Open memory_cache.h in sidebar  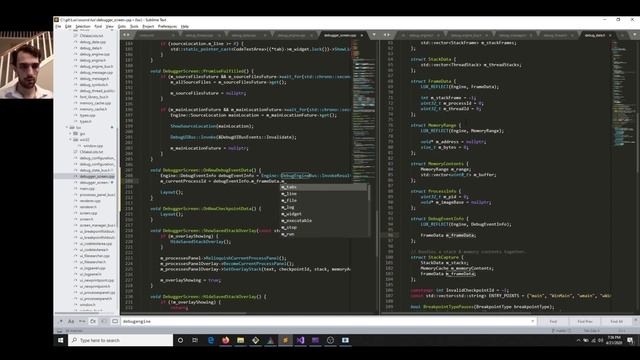93,109
